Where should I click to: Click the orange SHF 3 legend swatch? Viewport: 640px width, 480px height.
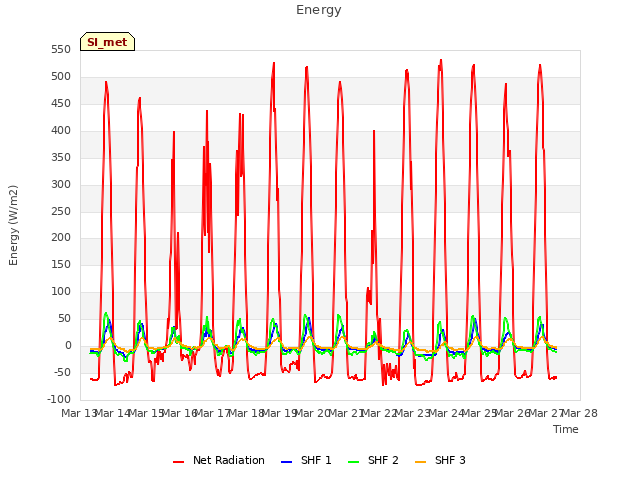(420, 462)
